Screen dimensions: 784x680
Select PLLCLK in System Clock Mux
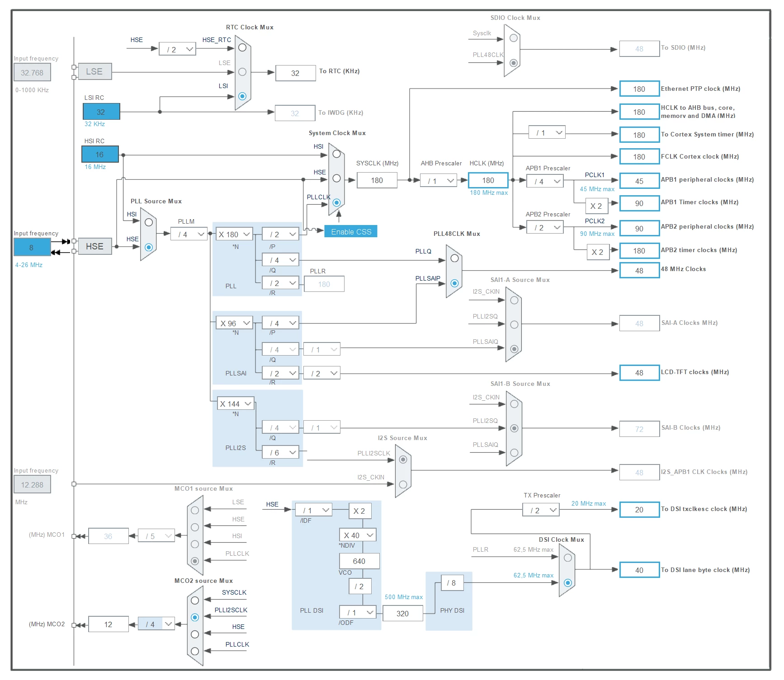(x=336, y=203)
